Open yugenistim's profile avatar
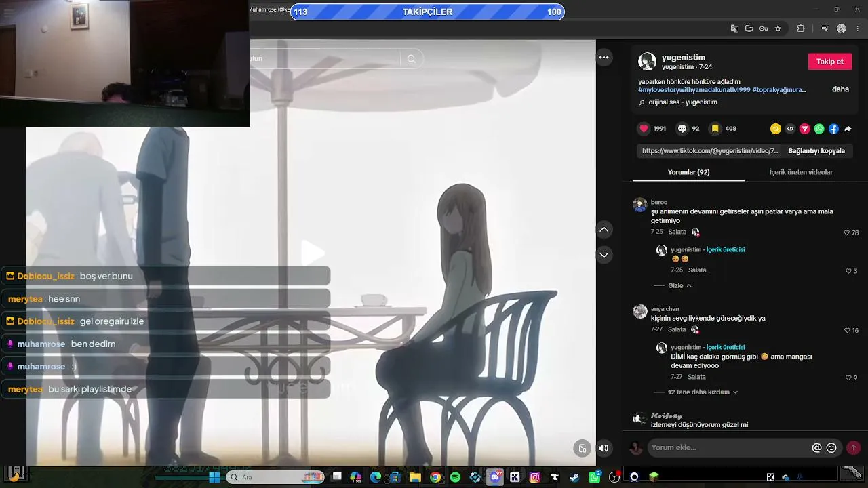868x488 pixels. (x=648, y=62)
